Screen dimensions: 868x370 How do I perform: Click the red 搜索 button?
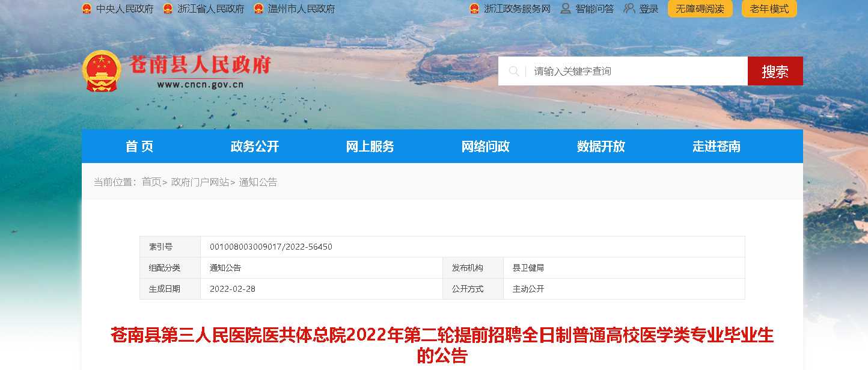coord(775,71)
